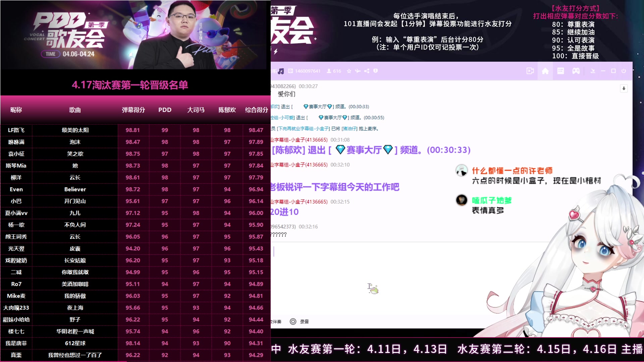This screenshot has height=362, width=644.
Task: Open the channel list panel
Action: (x=560, y=71)
